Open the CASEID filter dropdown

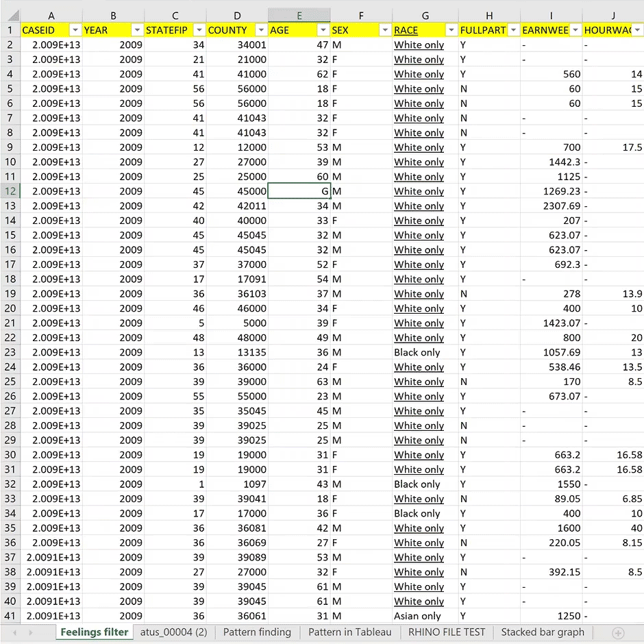point(75,30)
